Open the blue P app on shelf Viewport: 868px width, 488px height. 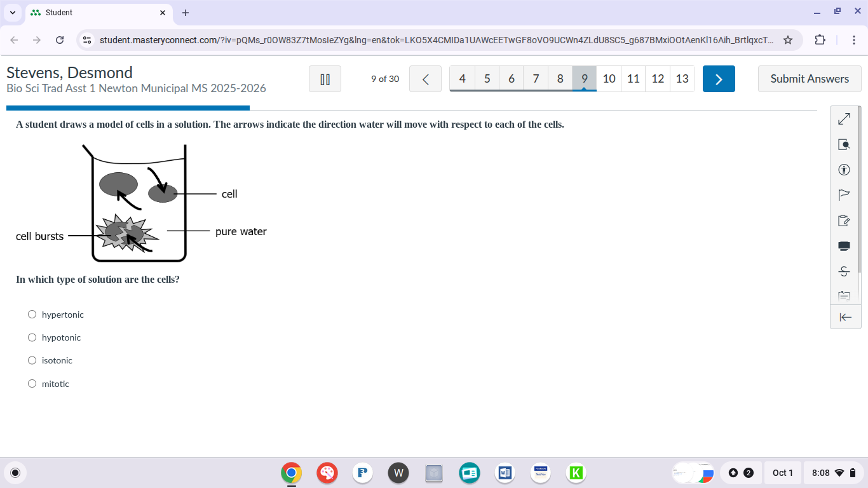pyautogui.click(x=363, y=473)
